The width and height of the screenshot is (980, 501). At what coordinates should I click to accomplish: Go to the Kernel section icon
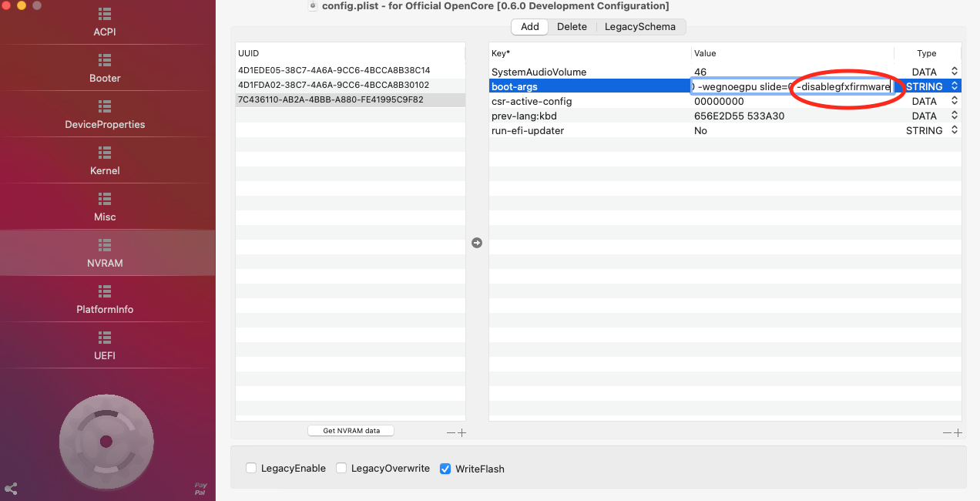click(105, 153)
